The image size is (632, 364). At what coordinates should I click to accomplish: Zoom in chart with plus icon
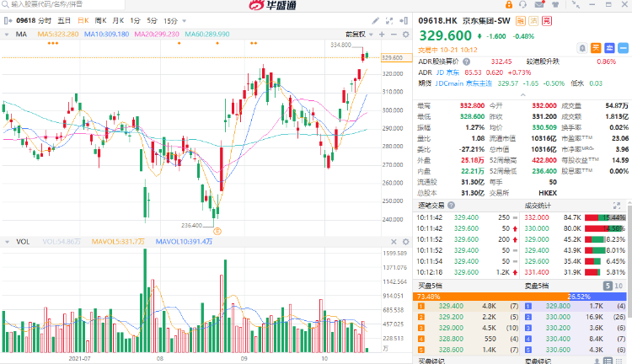(x=382, y=35)
